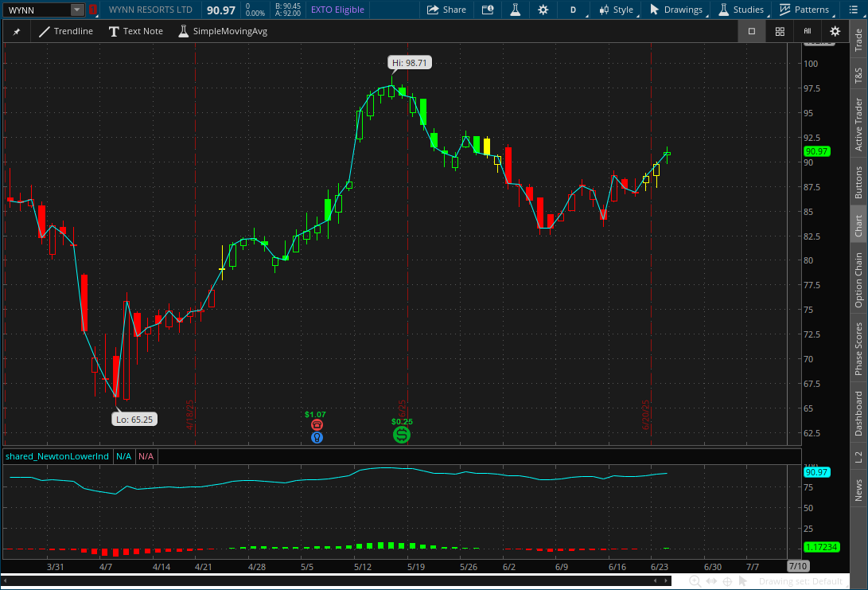
Task: Click the 6/20/25 vertical date marker label
Action: (645, 415)
